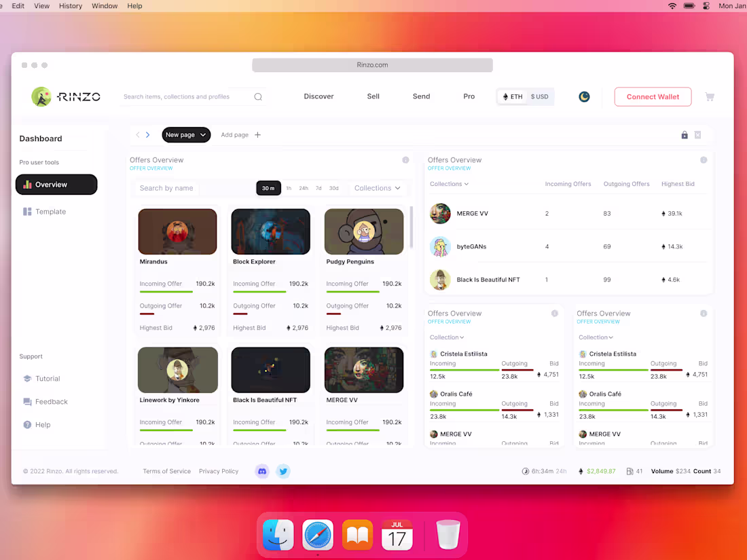
Task: Open the Twitter link icon
Action: 283,471
